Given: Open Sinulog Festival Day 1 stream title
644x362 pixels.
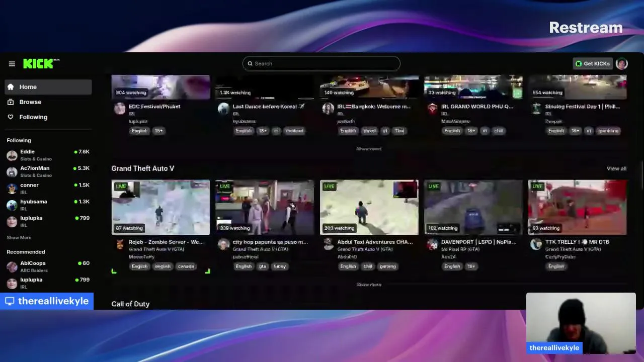Looking at the screenshot, I should coord(583,107).
